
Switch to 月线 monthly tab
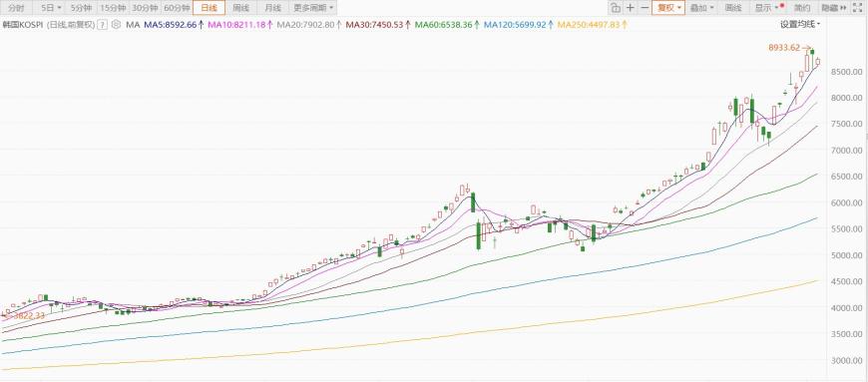coord(273,8)
